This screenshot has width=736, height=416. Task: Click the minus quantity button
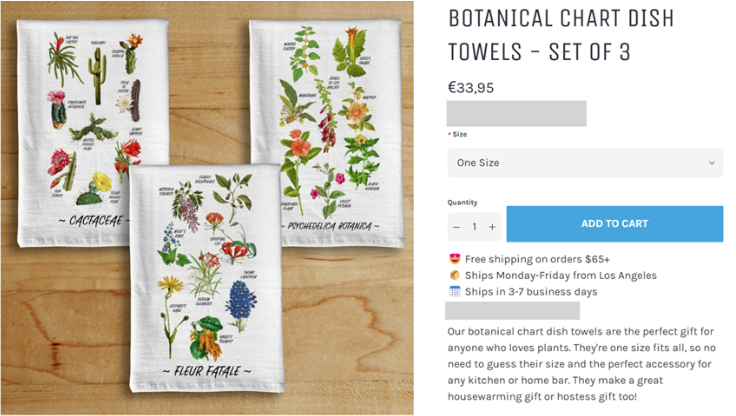pos(456,227)
